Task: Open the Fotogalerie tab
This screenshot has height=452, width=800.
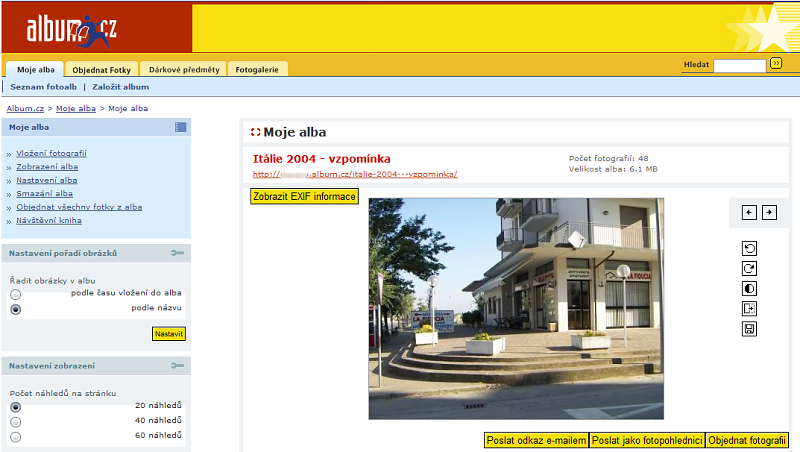Action: click(x=257, y=69)
